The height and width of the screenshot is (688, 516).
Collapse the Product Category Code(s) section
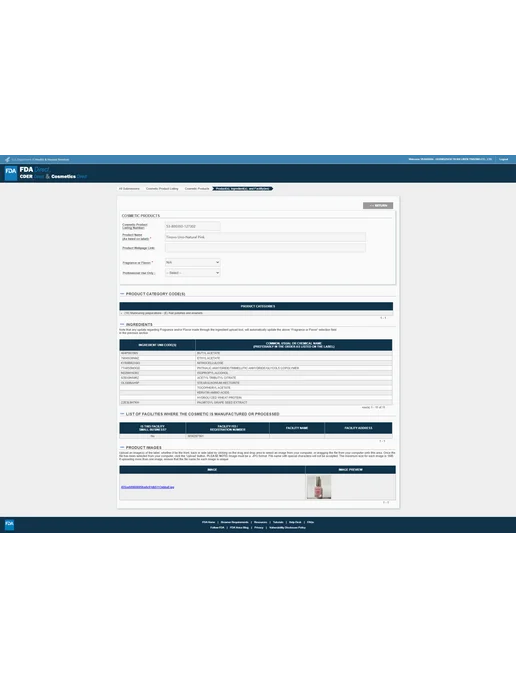[122, 294]
